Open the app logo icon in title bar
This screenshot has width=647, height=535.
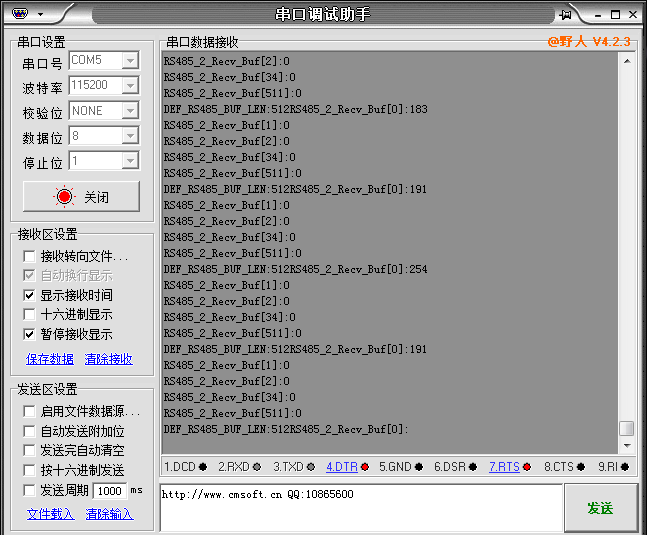point(19,14)
